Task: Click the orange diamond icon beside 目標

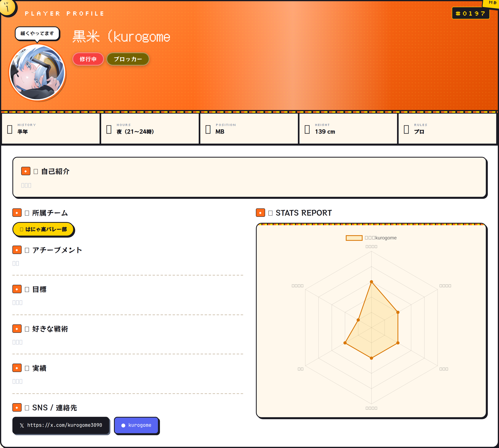Action: (x=17, y=289)
